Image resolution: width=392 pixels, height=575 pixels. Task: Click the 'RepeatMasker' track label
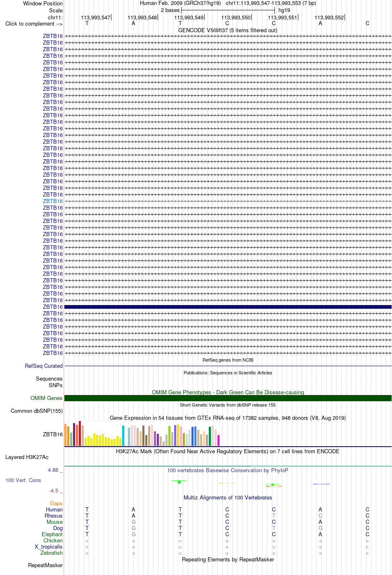tap(45, 565)
